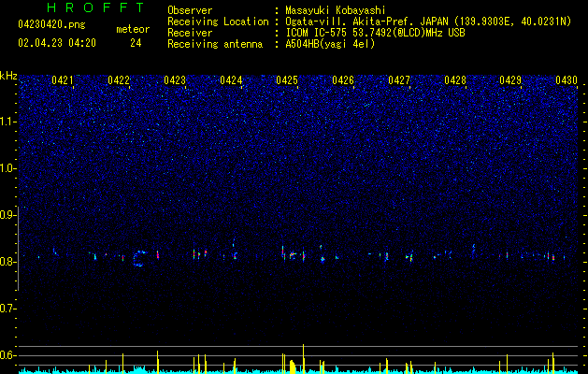Click the 0424 time marker
Screen dimensions: 588x374
click(x=231, y=80)
